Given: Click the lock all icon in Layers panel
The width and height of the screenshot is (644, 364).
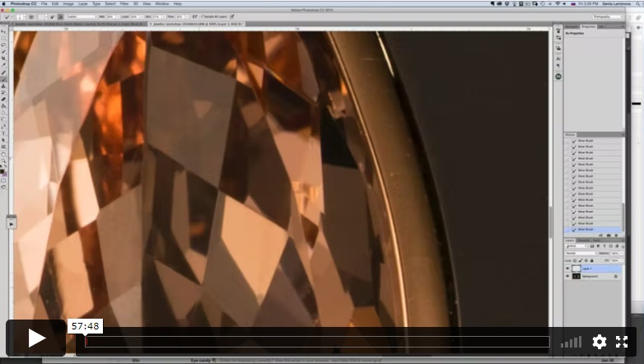Looking at the screenshot, I should 592,260.
